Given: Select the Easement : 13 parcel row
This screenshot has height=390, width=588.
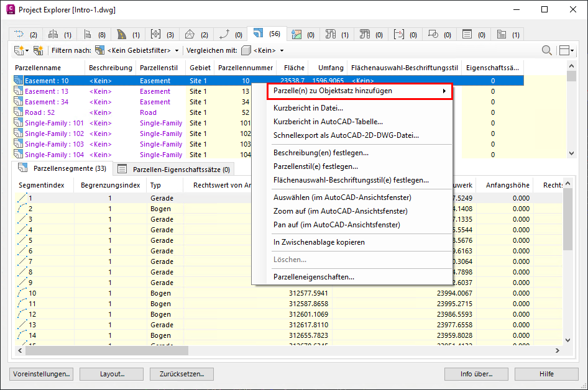Looking at the screenshot, I should (132, 91).
